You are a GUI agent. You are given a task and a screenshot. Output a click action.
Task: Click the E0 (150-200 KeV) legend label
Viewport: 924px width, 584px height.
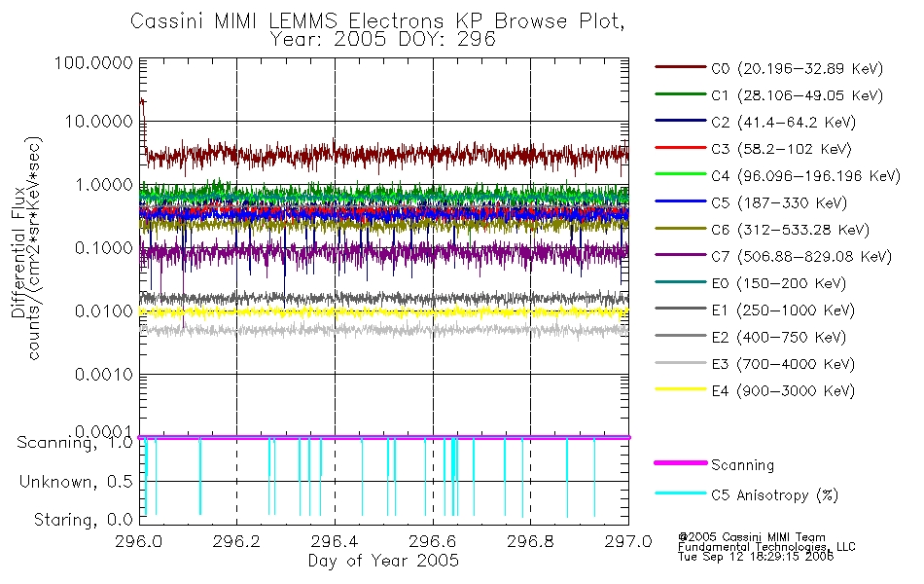(778, 284)
